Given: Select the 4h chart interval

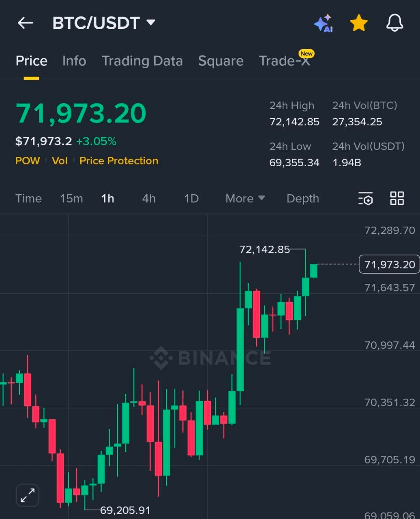Looking at the screenshot, I should coord(149,199).
